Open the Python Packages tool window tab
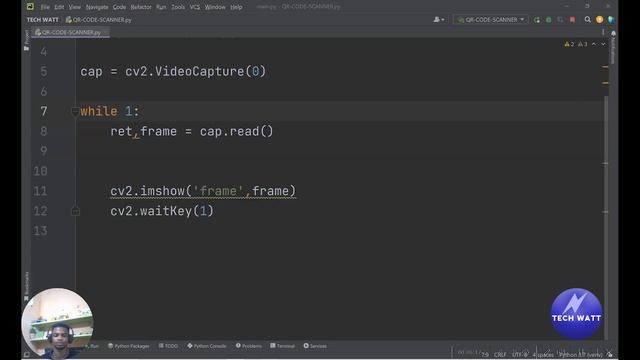640x360 pixels. (x=129, y=346)
